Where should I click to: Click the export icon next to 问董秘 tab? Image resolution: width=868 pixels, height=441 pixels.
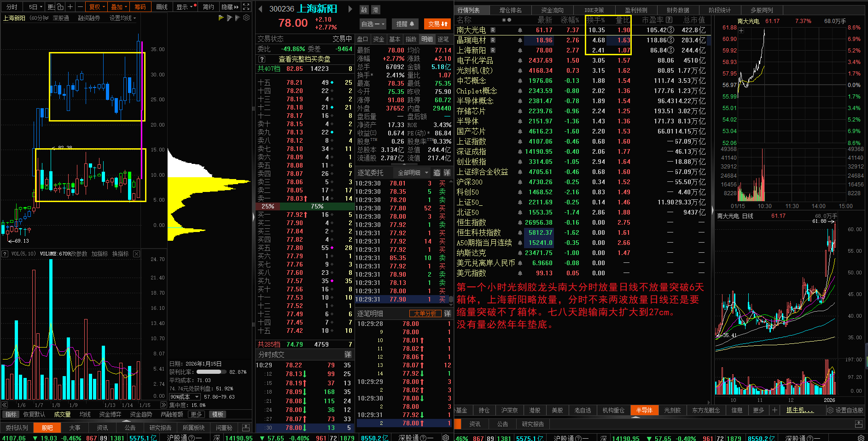246,428
